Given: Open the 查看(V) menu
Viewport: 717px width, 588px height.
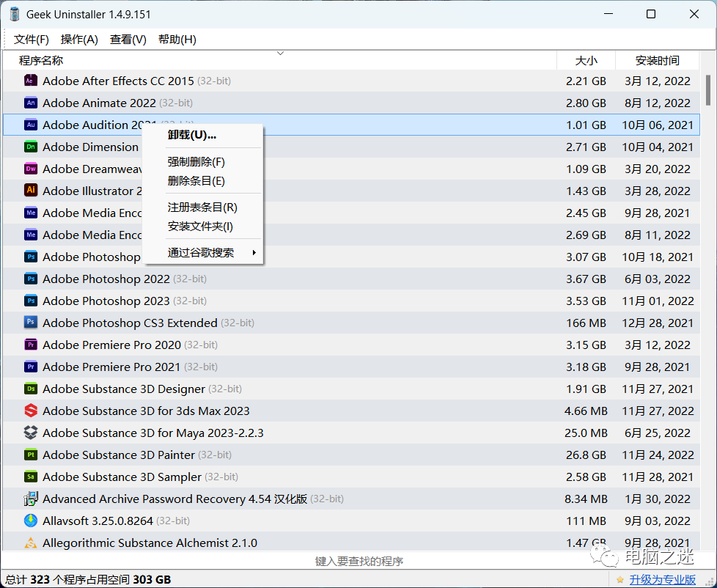Looking at the screenshot, I should (128, 40).
